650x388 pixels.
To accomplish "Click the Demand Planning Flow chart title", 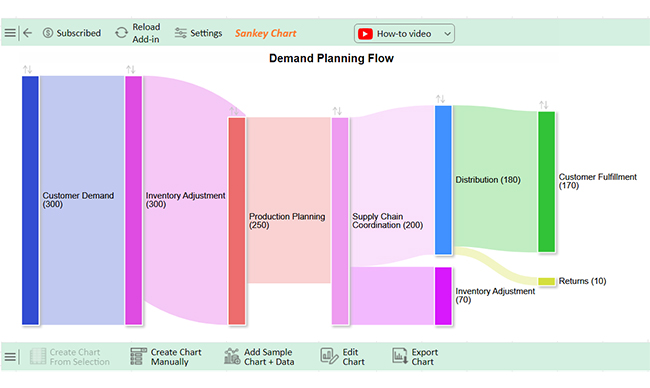I will [x=331, y=58].
